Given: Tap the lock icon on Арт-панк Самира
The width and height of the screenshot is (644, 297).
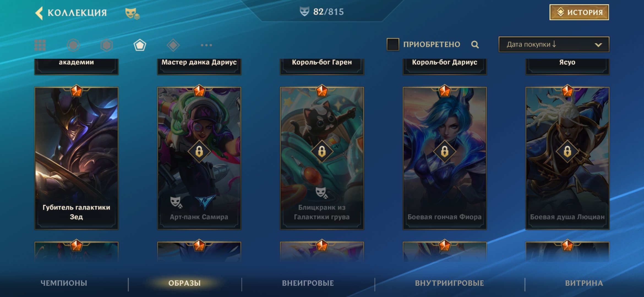Looking at the screenshot, I should 199,152.
